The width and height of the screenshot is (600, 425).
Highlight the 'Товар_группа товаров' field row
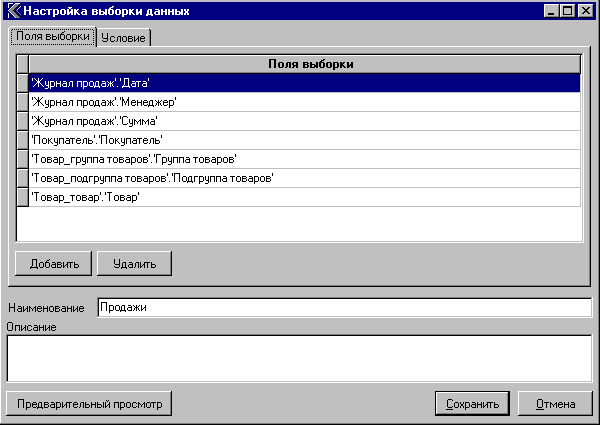(300, 159)
